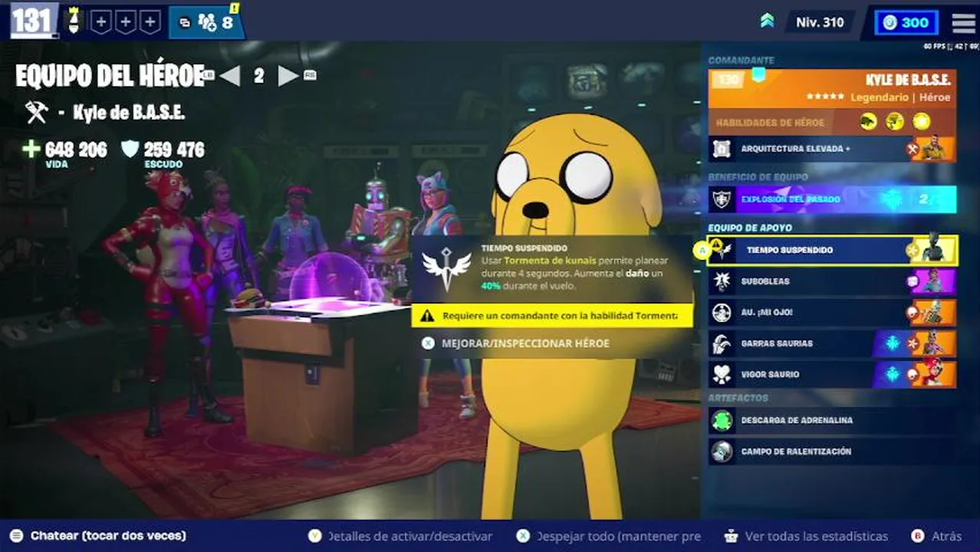Invite a player to the second empty party slot
This screenshot has width=980, height=552.
[x=125, y=21]
